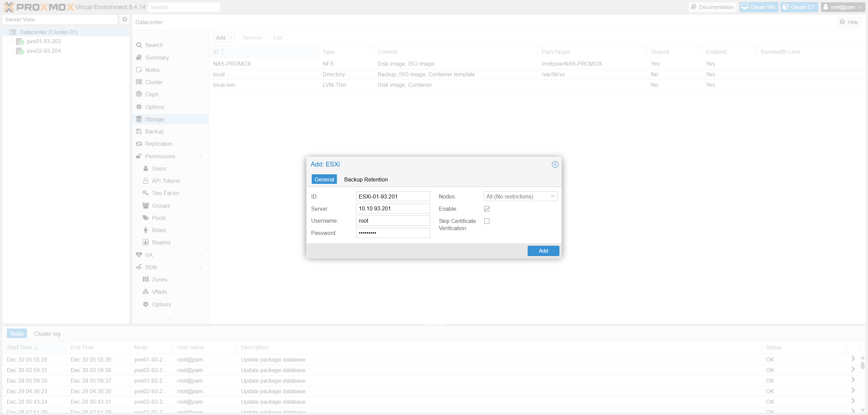Click inside the Username field

point(393,221)
